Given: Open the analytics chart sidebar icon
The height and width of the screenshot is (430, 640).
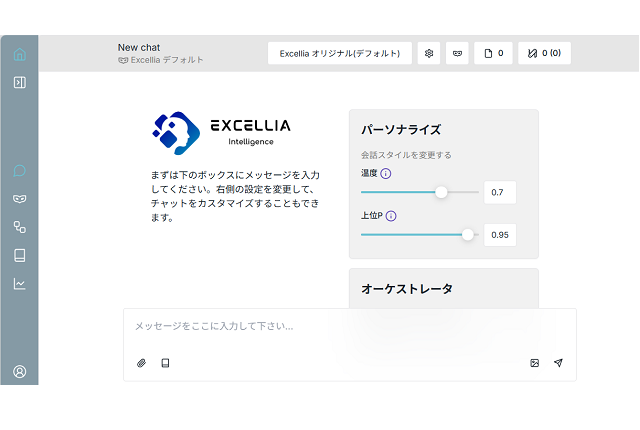Looking at the screenshot, I should tap(19, 283).
